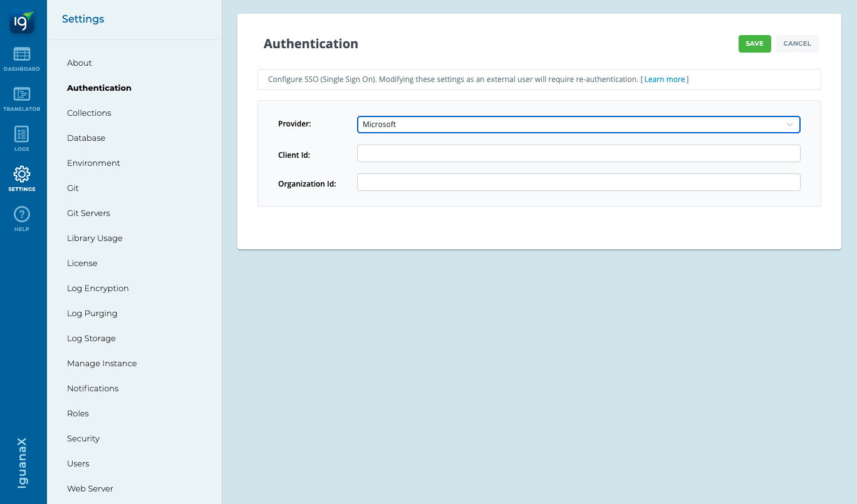Open the Help question mark icon
The width and height of the screenshot is (857, 504).
coord(22,215)
